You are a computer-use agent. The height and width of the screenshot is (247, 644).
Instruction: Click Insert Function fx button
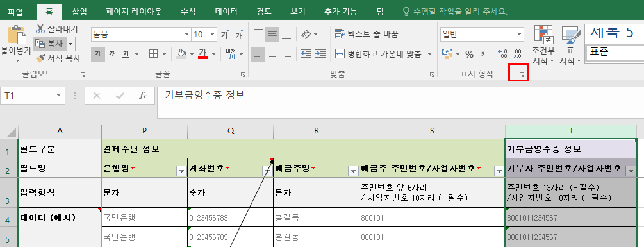(142, 96)
